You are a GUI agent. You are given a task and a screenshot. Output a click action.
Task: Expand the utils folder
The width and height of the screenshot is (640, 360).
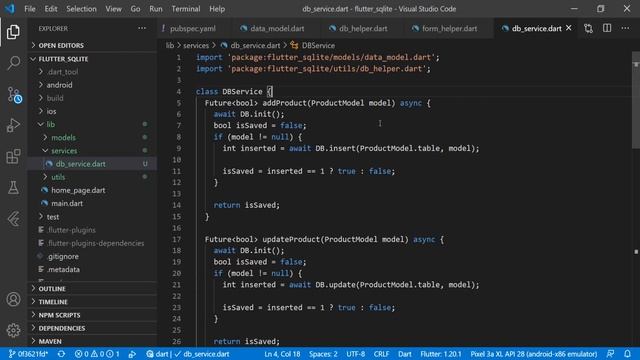pyautogui.click(x=58, y=177)
